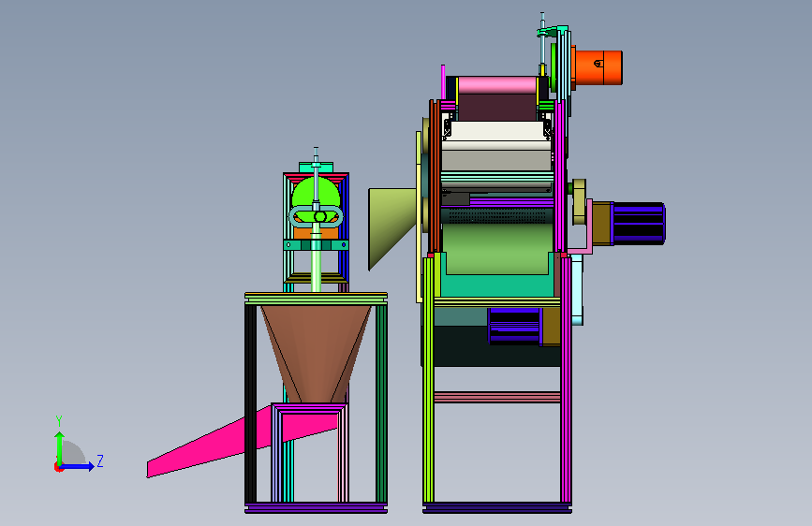Select the large green drum
The height and width of the screenshot is (526, 812).
pyautogui.click(x=496, y=249)
